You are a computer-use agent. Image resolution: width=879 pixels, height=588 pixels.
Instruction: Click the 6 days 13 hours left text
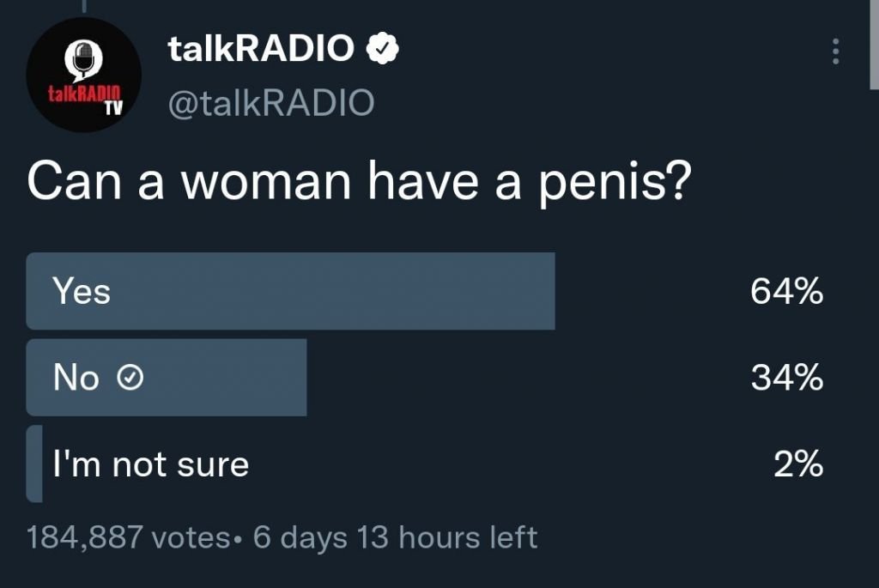(395, 537)
